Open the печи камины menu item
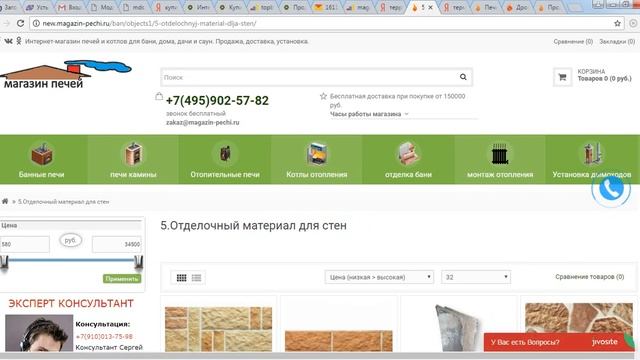640x360 pixels. coord(133,175)
